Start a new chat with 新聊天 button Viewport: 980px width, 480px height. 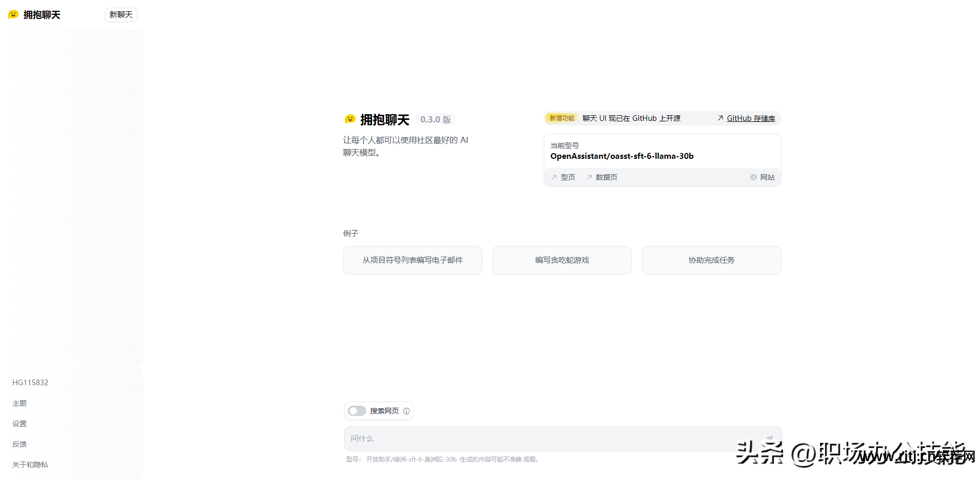pos(121,15)
